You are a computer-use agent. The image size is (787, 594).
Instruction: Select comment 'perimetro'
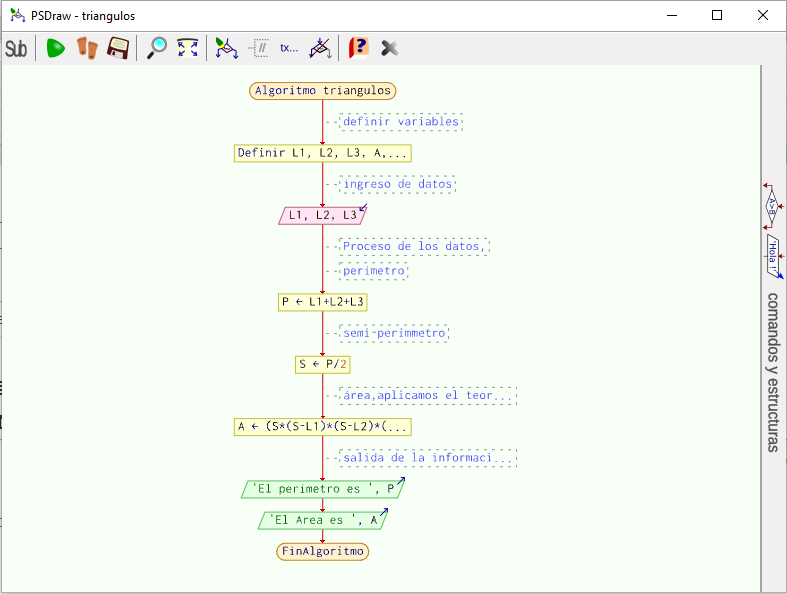374,271
